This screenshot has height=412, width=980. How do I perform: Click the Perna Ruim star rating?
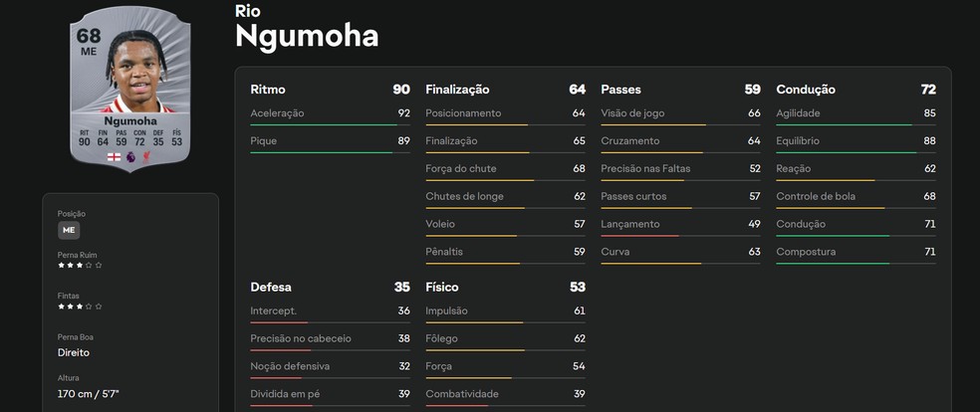(80, 266)
